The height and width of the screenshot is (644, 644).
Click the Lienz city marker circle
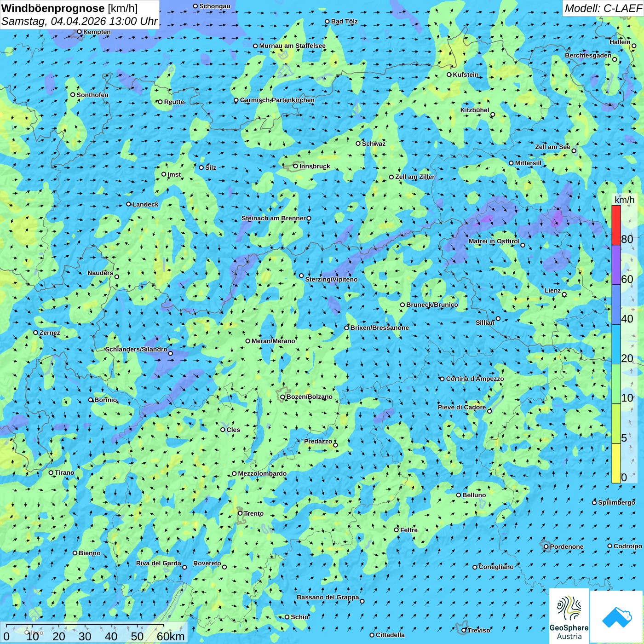point(564,294)
